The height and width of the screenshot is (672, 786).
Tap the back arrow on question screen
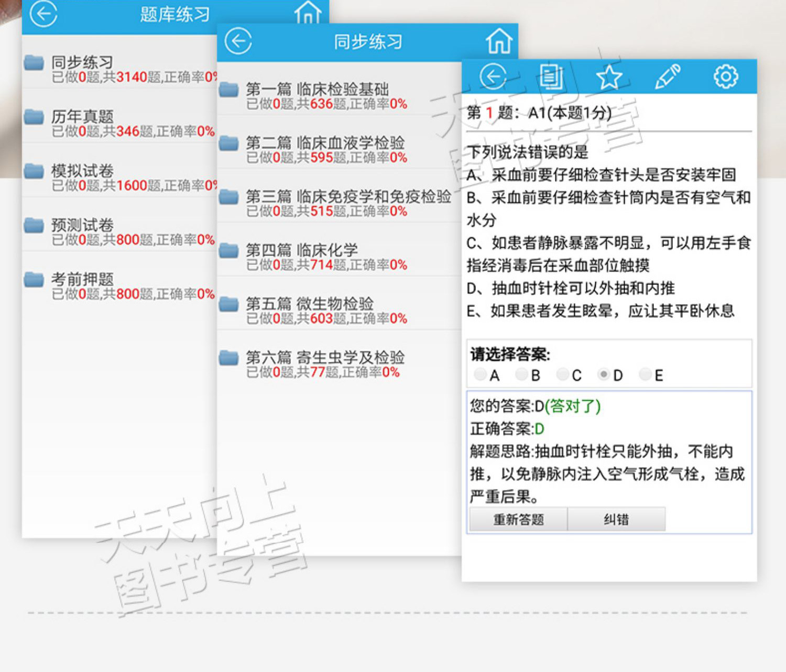click(493, 76)
